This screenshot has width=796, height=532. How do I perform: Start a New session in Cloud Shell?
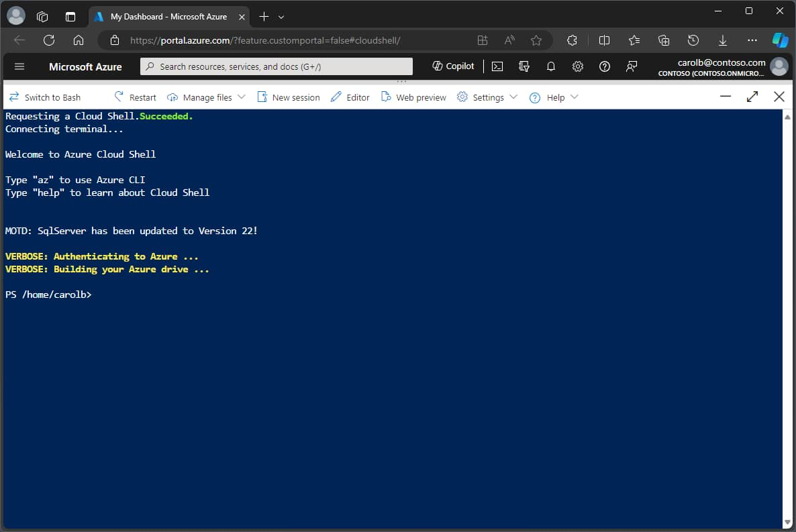click(x=288, y=97)
